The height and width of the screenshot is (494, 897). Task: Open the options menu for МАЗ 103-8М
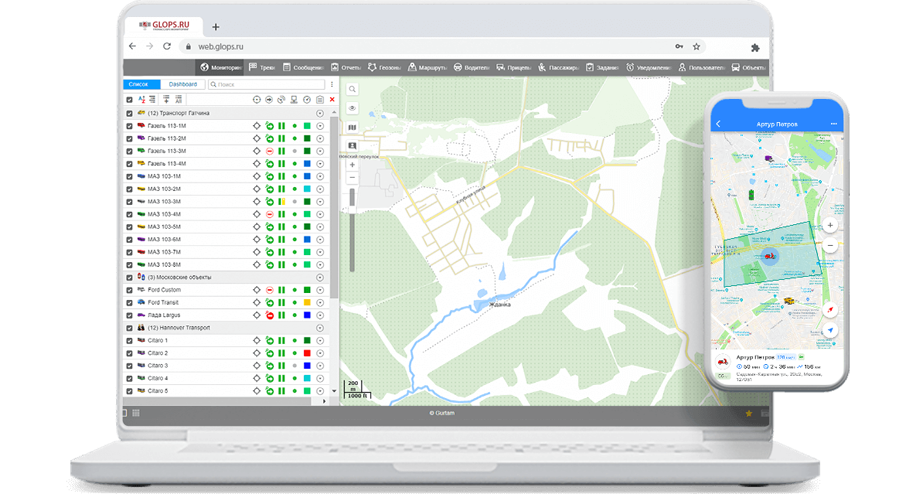[320, 265]
